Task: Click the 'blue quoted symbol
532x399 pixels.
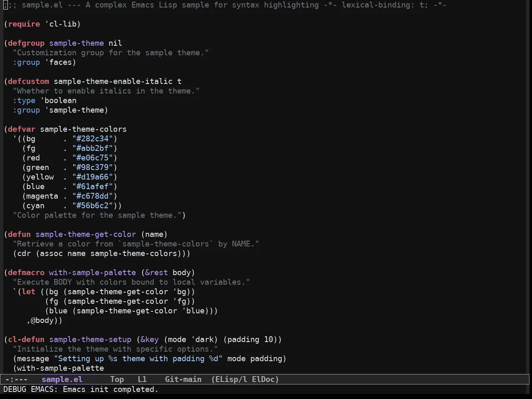Action: (193, 311)
